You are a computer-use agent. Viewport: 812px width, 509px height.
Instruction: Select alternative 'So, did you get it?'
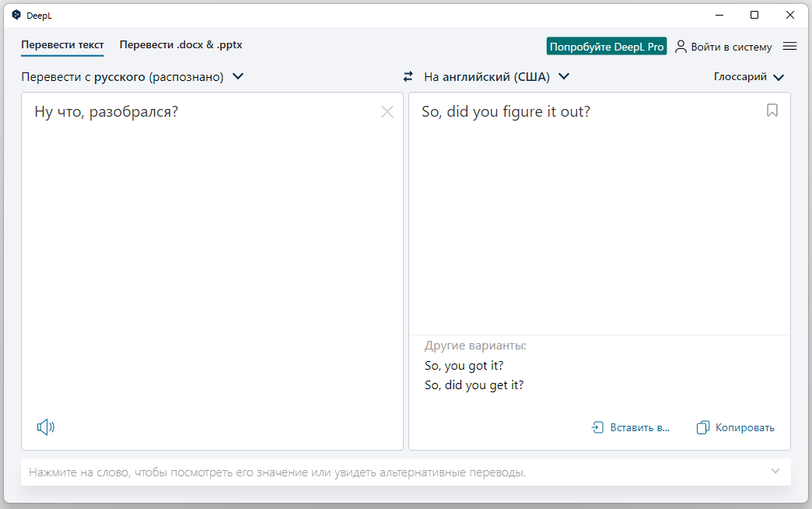[x=474, y=385]
